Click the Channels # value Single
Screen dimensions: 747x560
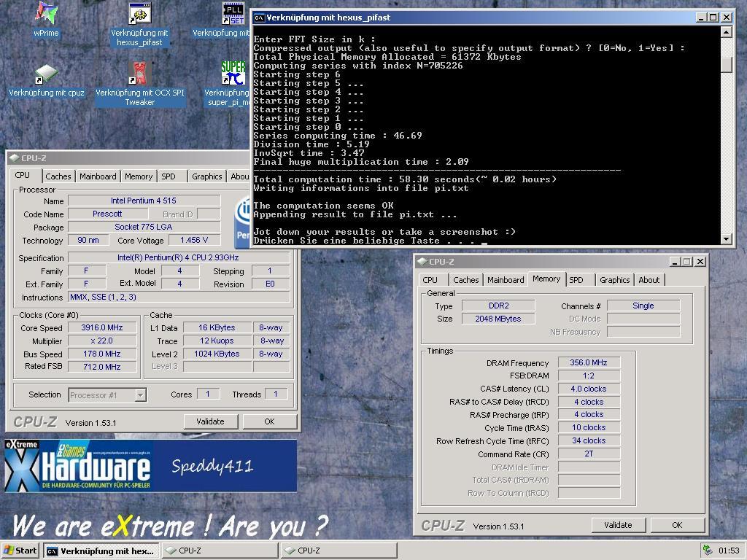643,306
